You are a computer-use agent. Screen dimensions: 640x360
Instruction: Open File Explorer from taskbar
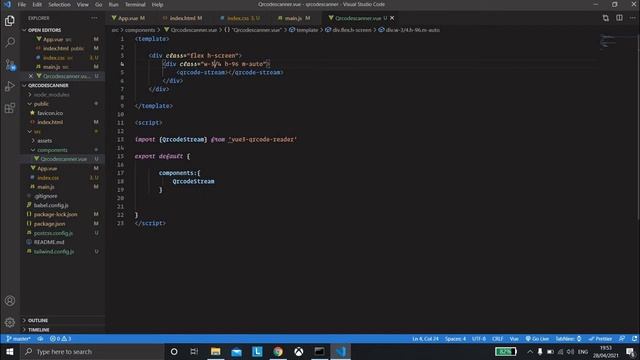click(216, 351)
